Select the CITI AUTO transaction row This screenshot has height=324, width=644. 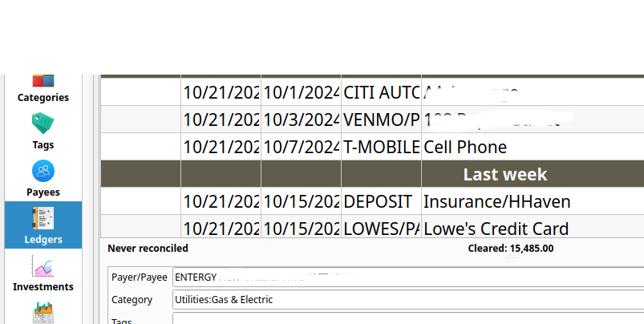pyautogui.click(x=372, y=92)
